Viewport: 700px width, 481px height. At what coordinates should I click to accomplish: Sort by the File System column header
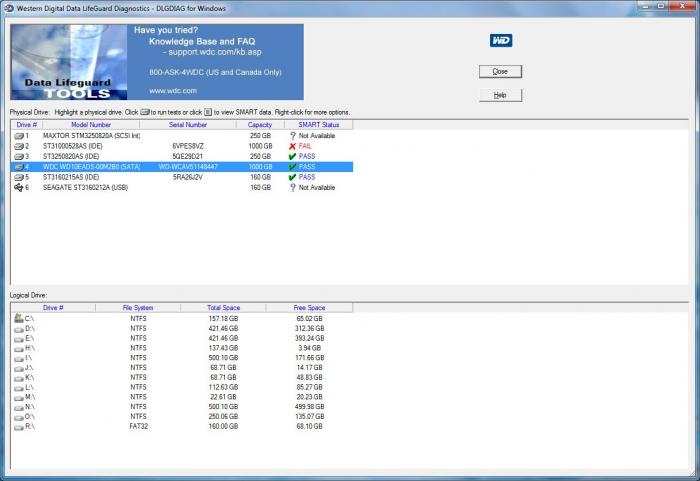(138, 308)
